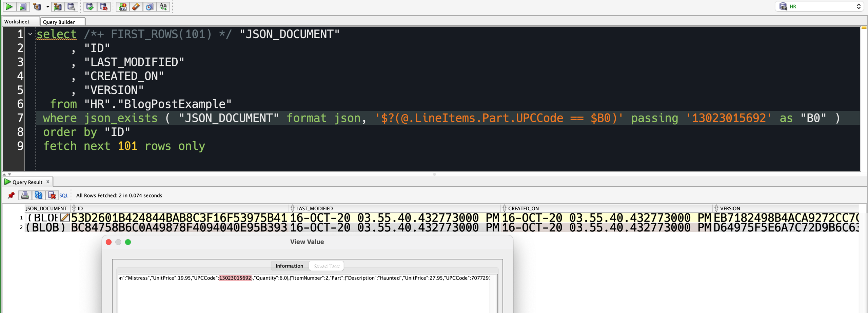Click the All Rows Fetched status text
This screenshot has width=868, height=313.
pos(119,195)
